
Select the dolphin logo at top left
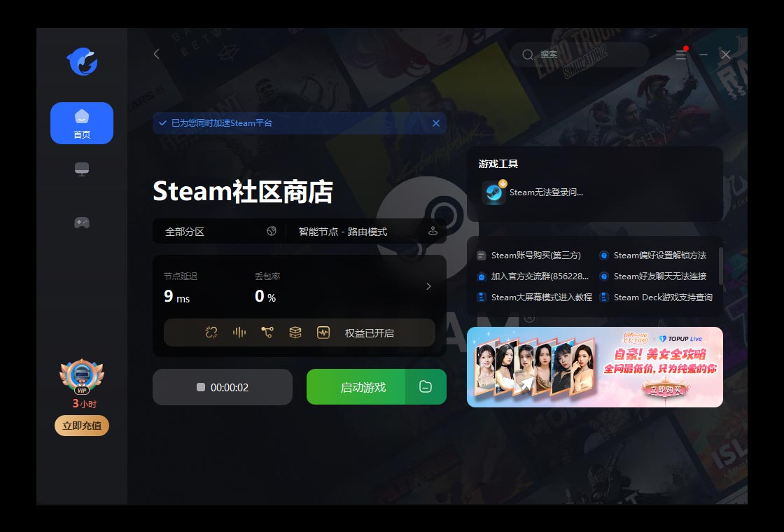(82, 62)
